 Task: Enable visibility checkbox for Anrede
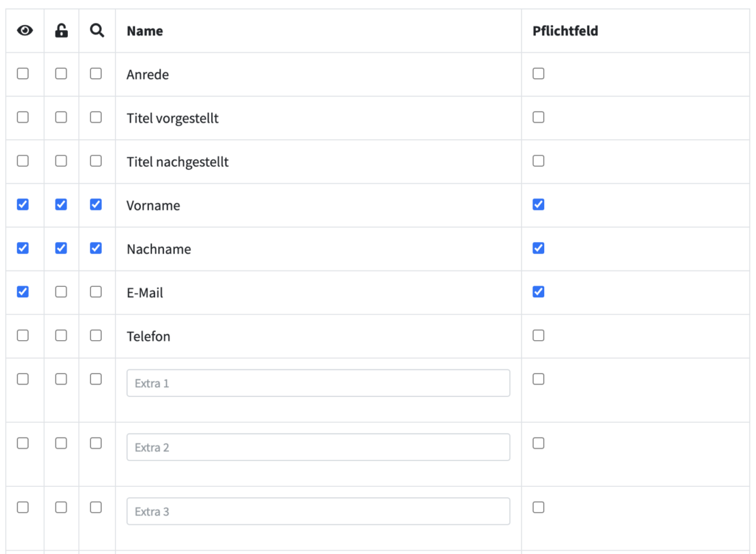(23, 74)
